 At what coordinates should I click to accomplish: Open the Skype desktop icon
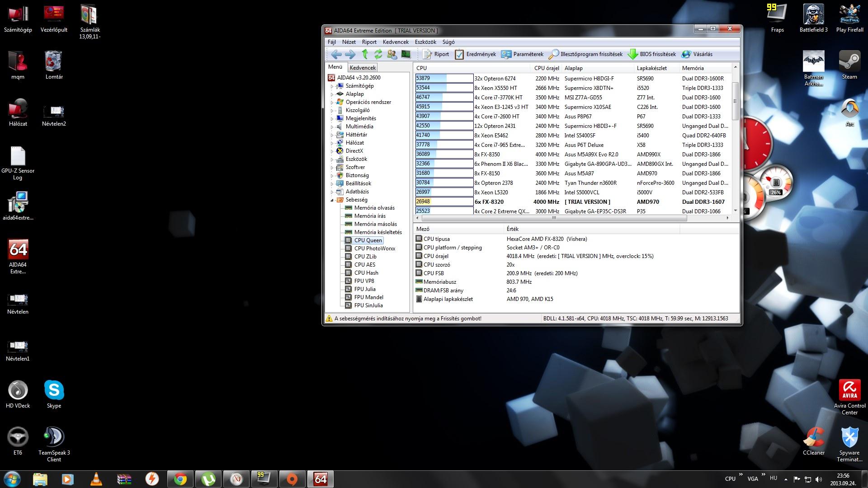coord(54,394)
